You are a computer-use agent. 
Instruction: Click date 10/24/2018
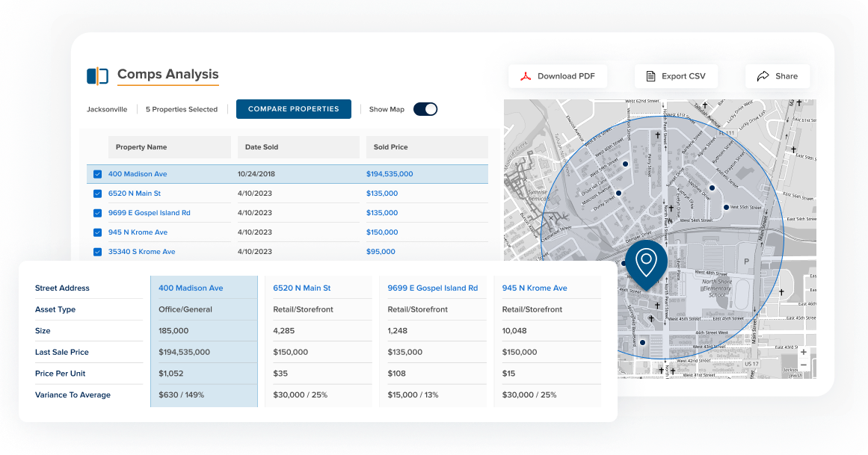click(x=256, y=174)
